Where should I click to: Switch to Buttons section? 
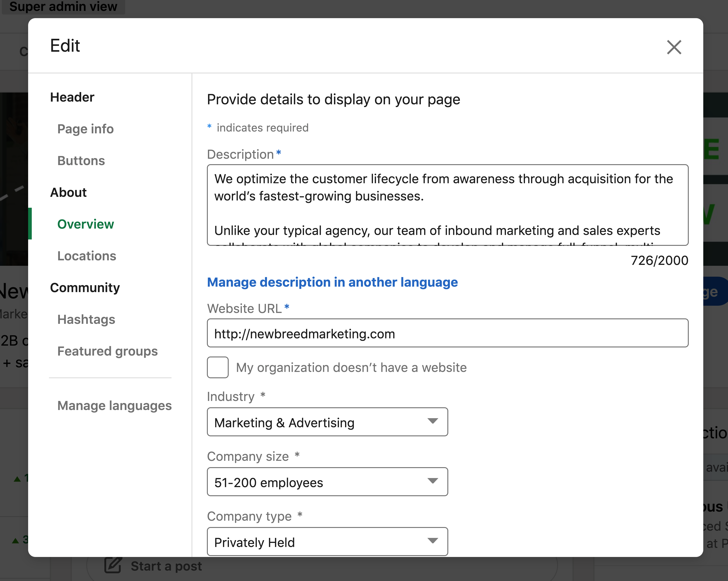(x=81, y=161)
